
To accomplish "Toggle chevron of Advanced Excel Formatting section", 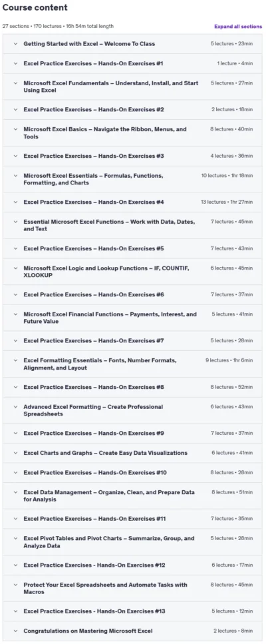I will (15, 407).
